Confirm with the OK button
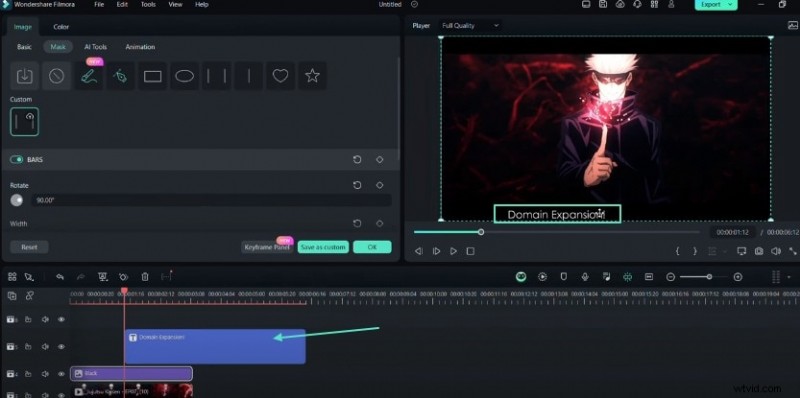 (372, 247)
